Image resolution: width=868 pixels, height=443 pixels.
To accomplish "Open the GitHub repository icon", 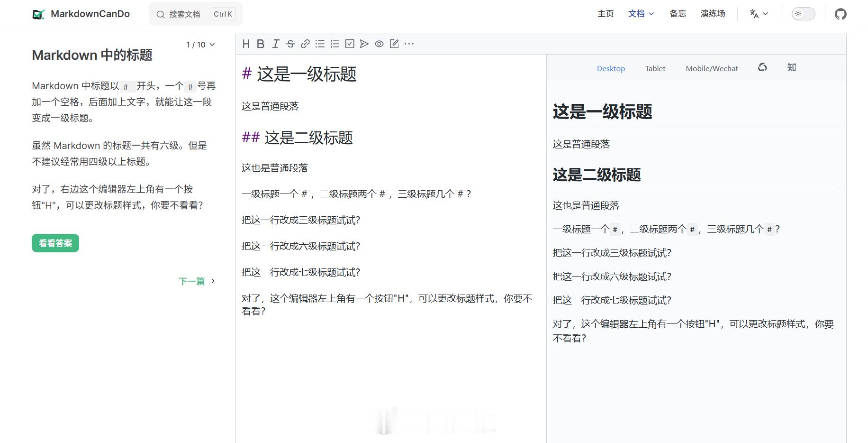I will tap(841, 14).
